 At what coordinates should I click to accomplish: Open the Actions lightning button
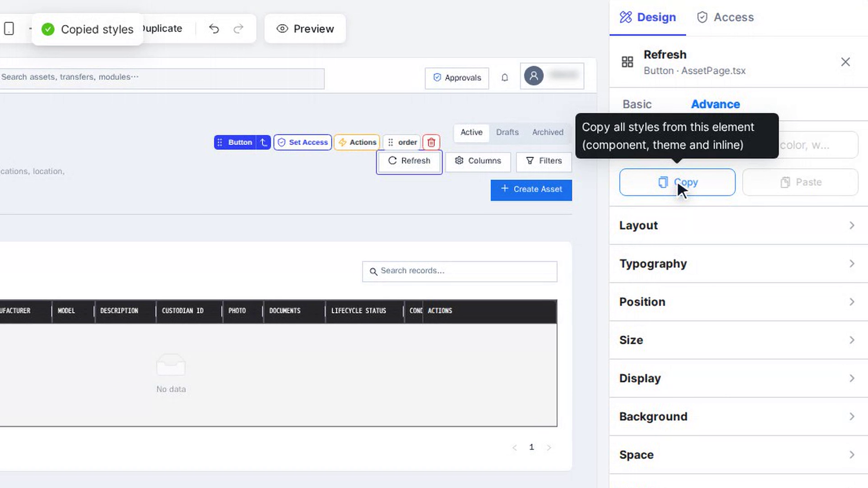(x=357, y=142)
